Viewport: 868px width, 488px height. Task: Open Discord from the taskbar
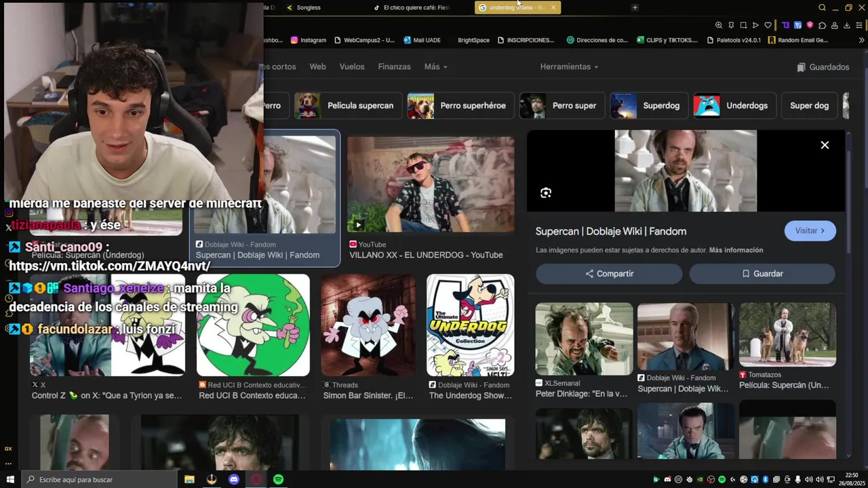pos(234,479)
